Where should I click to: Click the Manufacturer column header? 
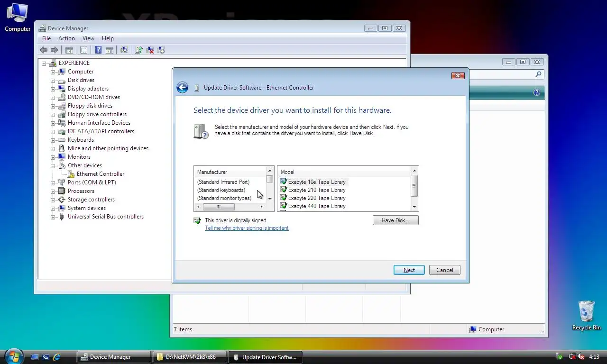(230, 172)
